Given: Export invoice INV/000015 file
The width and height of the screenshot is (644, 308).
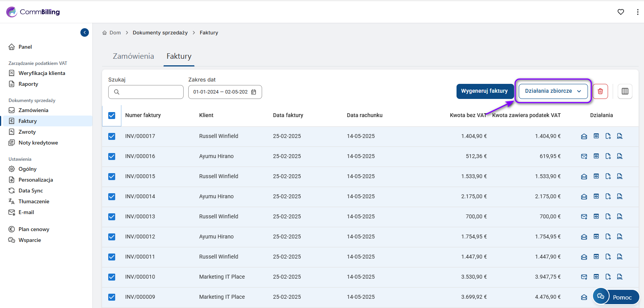Looking at the screenshot, I should tap(608, 176).
